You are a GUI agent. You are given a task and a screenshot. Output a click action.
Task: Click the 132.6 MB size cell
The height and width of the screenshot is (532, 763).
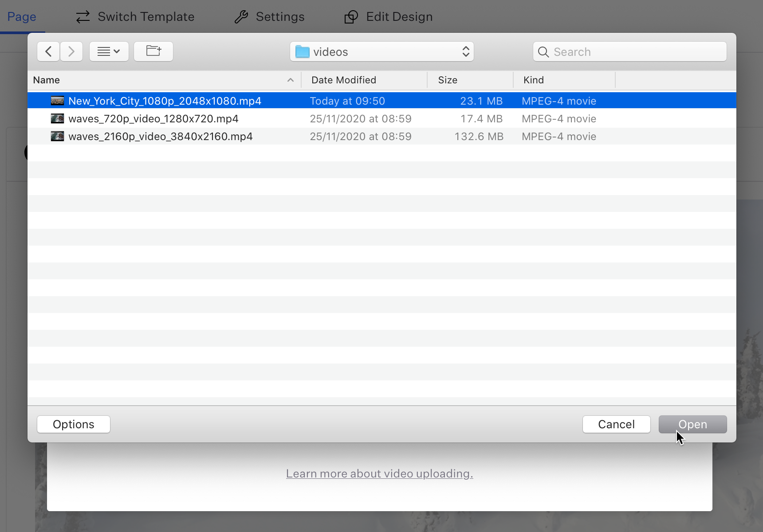pyautogui.click(x=479, y=136)
